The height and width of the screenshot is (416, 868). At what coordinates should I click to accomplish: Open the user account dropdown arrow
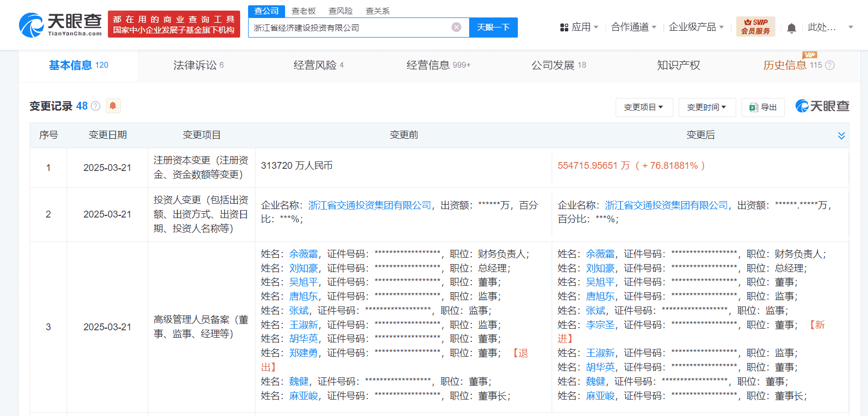[851, 27]
